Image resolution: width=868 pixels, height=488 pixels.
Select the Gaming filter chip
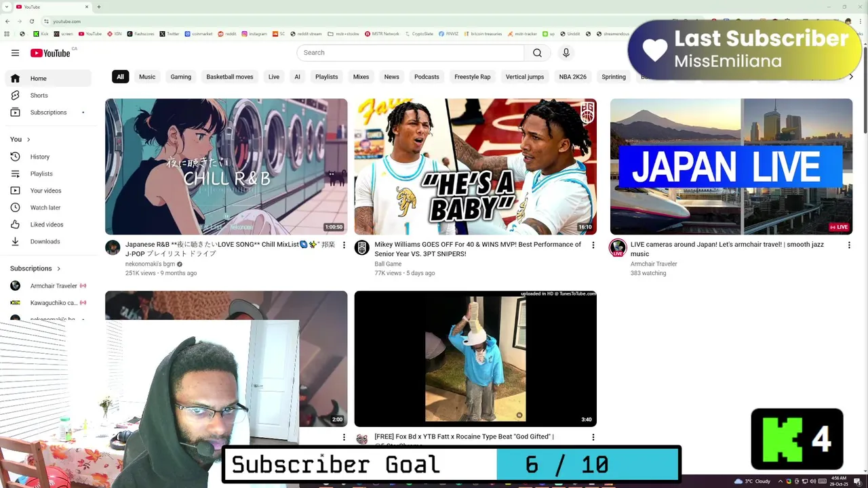tap(180, 77)
